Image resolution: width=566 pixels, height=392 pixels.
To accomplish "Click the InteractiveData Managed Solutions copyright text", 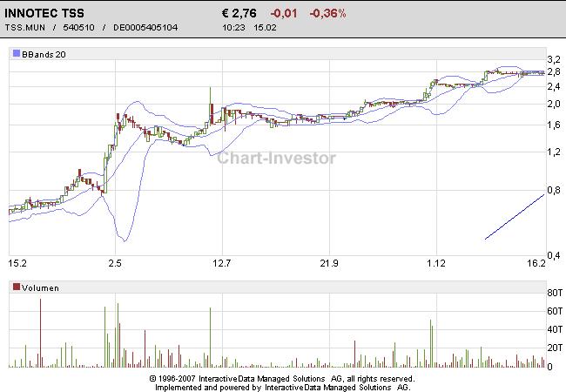I will click(x=281, y=379).
